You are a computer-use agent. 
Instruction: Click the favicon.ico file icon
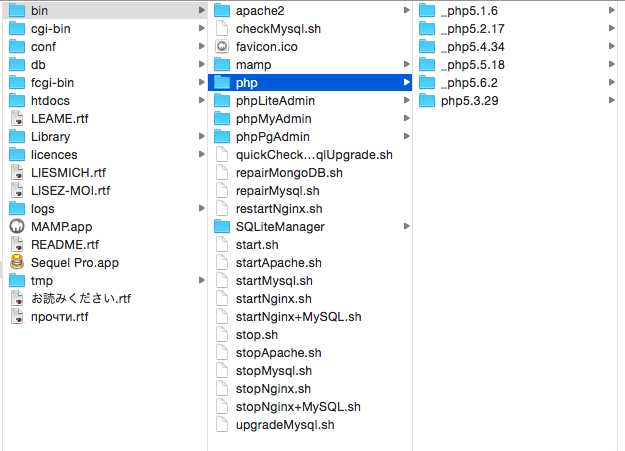tap(222, 47)
